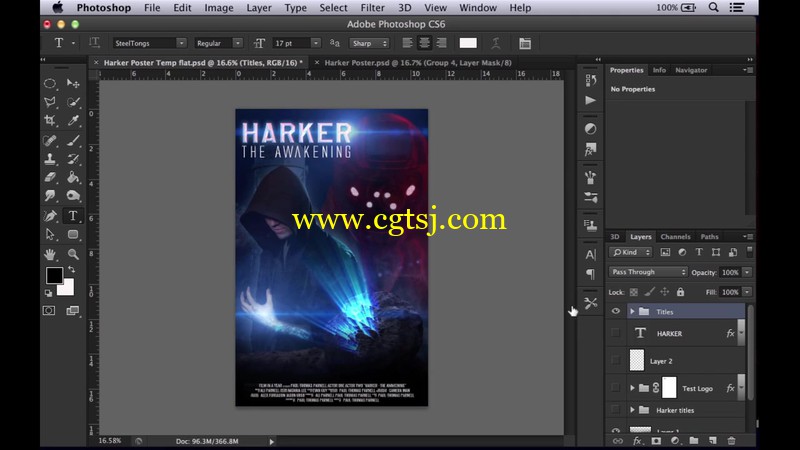Select the Elliptical Marquee tool
800x450 pixels.
(50, 83)
